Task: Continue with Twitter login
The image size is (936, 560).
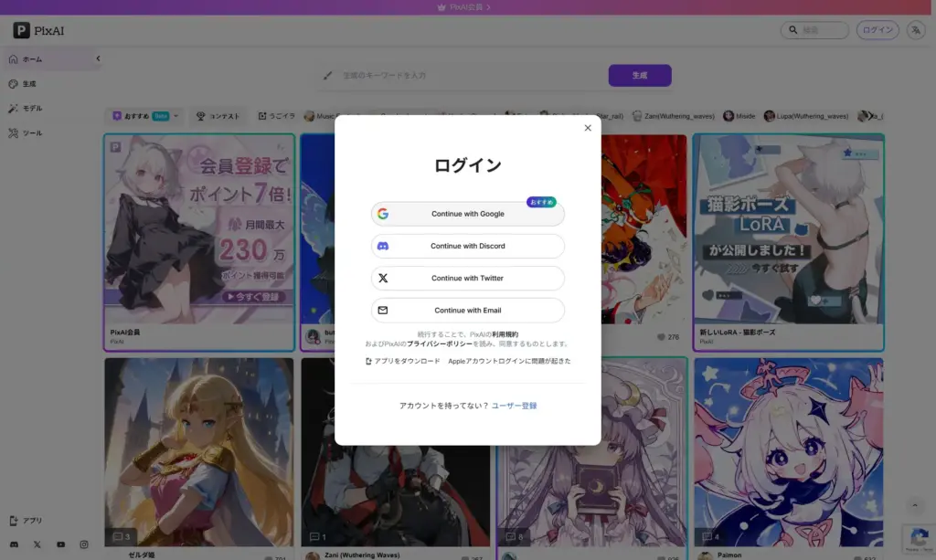Action: click(x=467, y=278)
